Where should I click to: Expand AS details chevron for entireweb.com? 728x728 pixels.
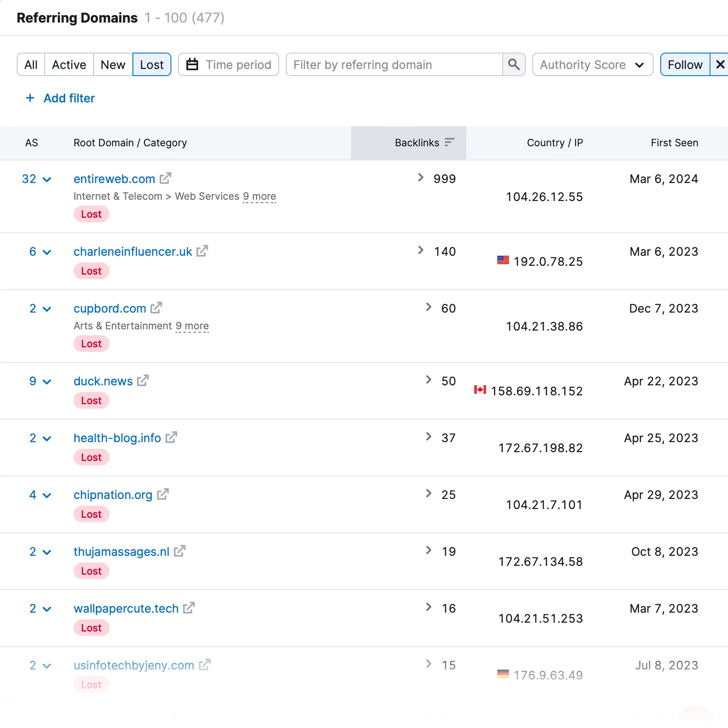coord(47,179)
